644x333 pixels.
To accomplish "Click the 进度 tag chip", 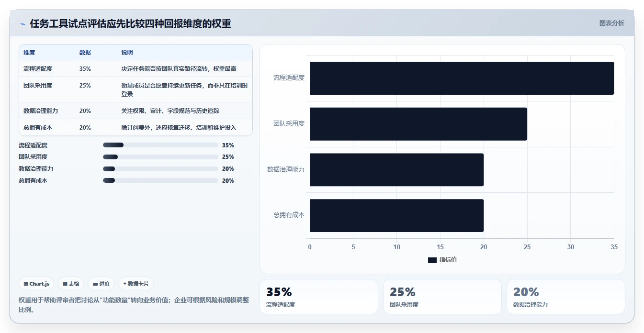I will coord(101,284).
